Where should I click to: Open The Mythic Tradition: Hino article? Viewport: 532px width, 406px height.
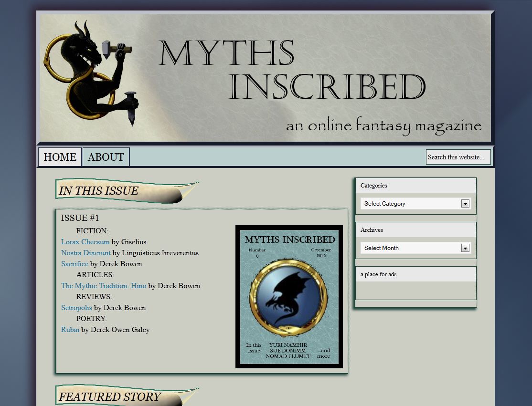pos(104,286)
